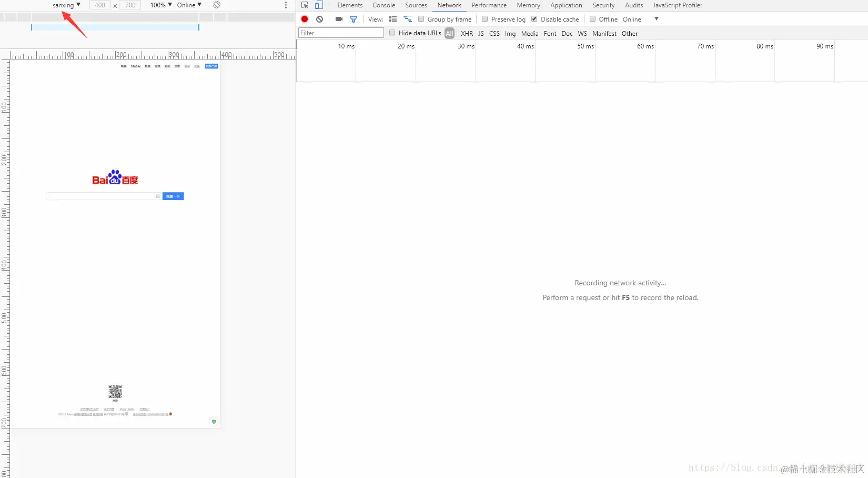The width and height of the screenshot is (868, 478).
Task: Stop recording with the red record button
Action: coord(305,19)
